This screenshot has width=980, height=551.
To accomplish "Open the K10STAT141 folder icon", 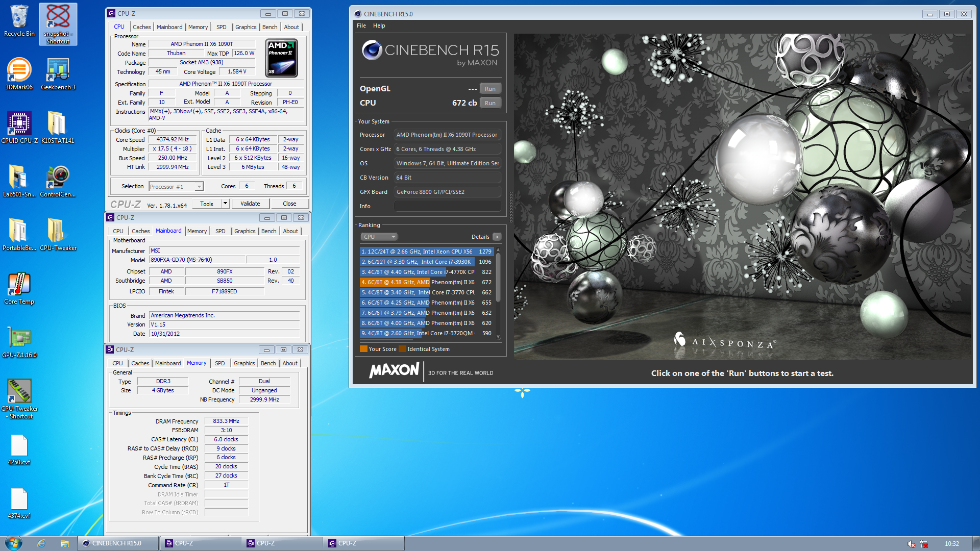I will click(58, 128).
